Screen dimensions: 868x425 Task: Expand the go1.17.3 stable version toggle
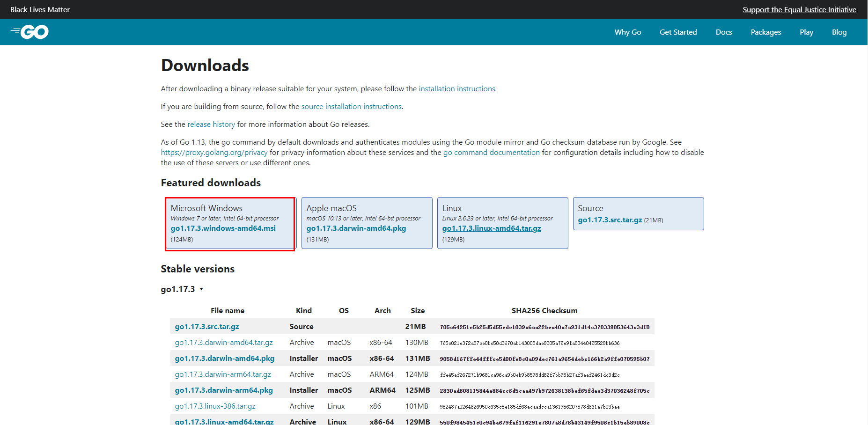[182, 289]
